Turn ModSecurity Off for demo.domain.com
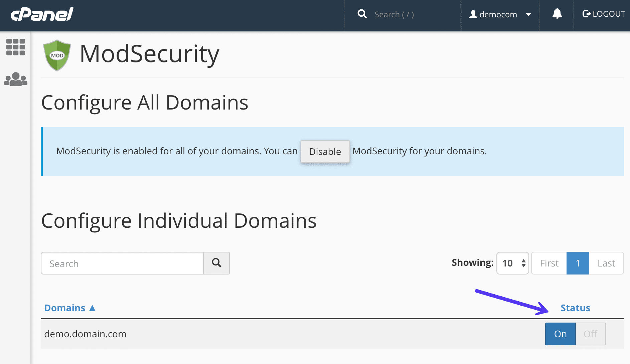 pyautogui.click(x=590, y=334)
